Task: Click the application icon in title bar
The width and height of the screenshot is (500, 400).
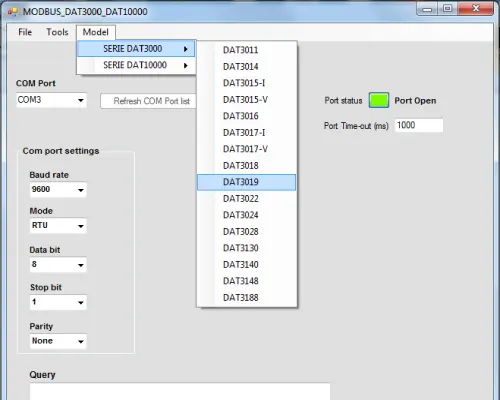Action: click(x=13, y=12)
